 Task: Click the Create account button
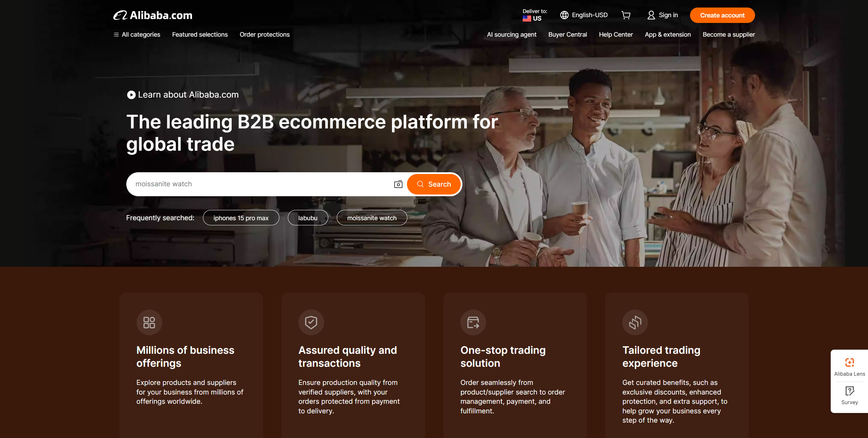722,15
